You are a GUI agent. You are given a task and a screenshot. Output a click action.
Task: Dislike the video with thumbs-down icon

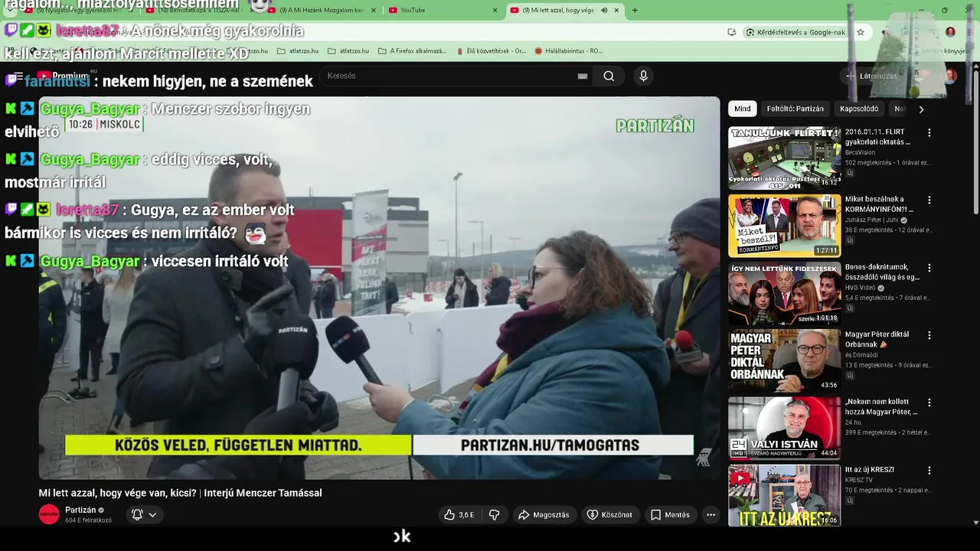tap(494, 515)
